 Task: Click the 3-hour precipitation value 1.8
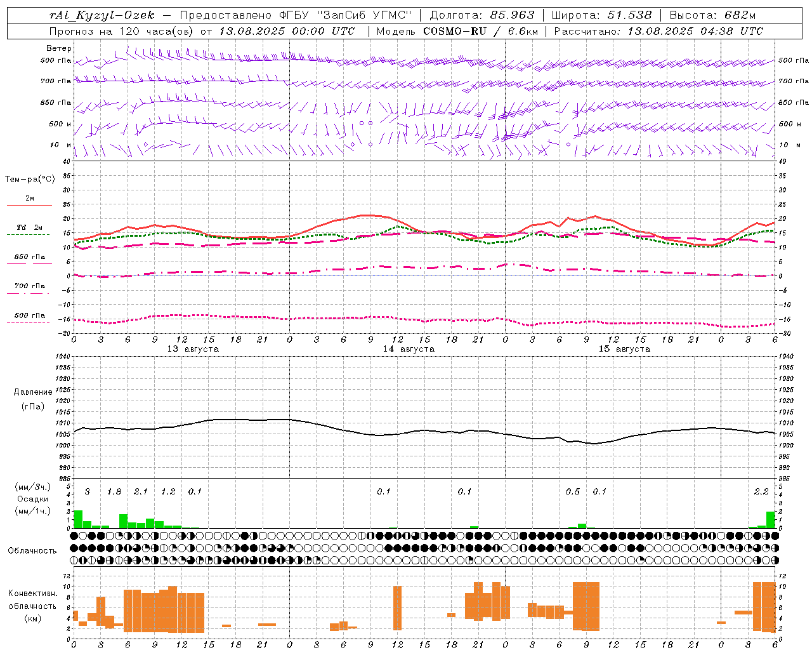114,492
